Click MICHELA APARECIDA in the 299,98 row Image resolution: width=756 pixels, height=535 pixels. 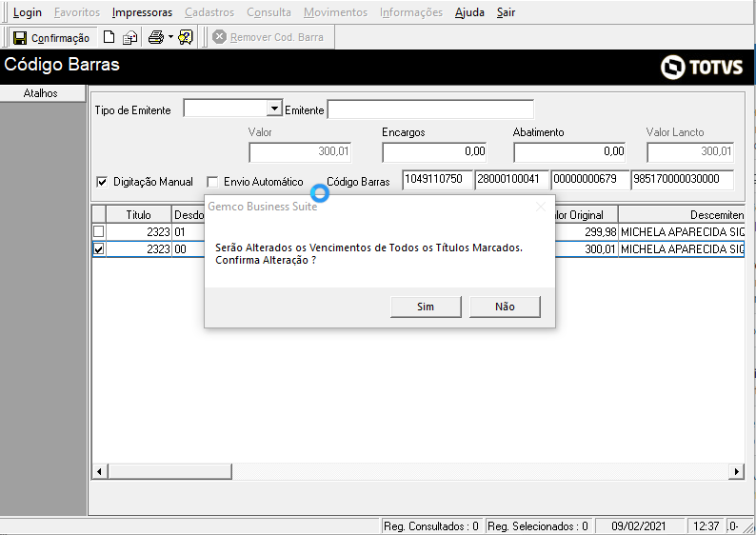pyautogui.click(x=681, y=232)
